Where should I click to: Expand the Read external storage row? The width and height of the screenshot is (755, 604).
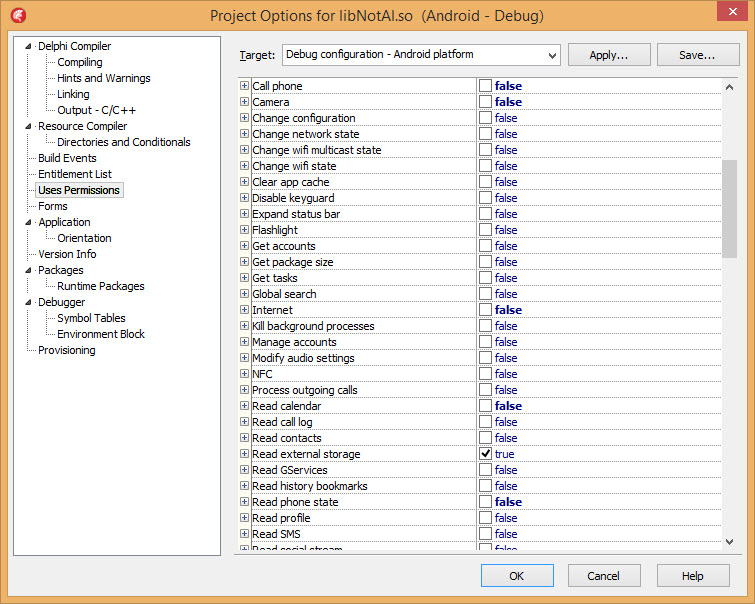click(244, 454)
